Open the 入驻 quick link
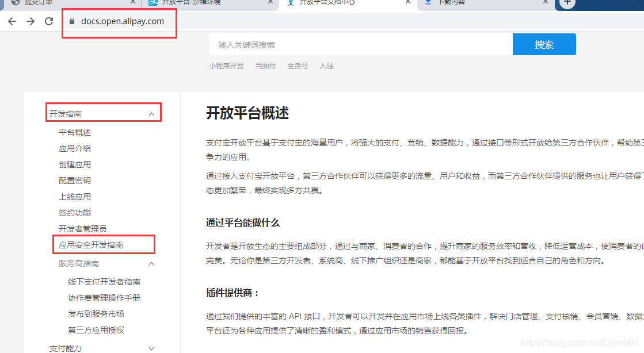The height and width of the screenshot is (353, 644). click(326, 66)
